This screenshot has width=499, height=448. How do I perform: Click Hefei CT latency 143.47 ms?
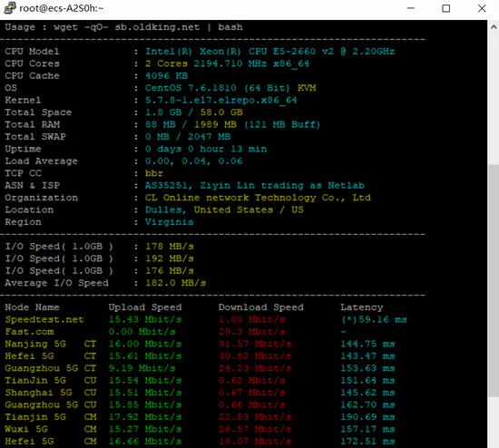tap(367, 355)
